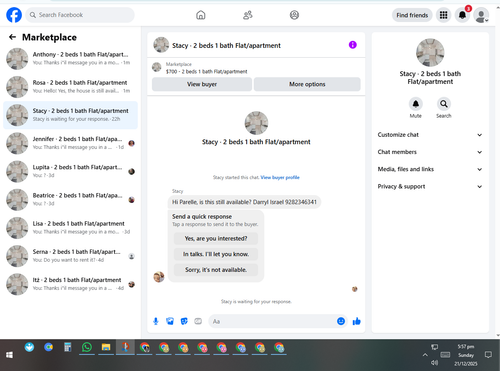Image resolution: width=500 pixels, height=371 pixels.
Task: Click the Search Facebook field
Action: (x=80, y=15)
